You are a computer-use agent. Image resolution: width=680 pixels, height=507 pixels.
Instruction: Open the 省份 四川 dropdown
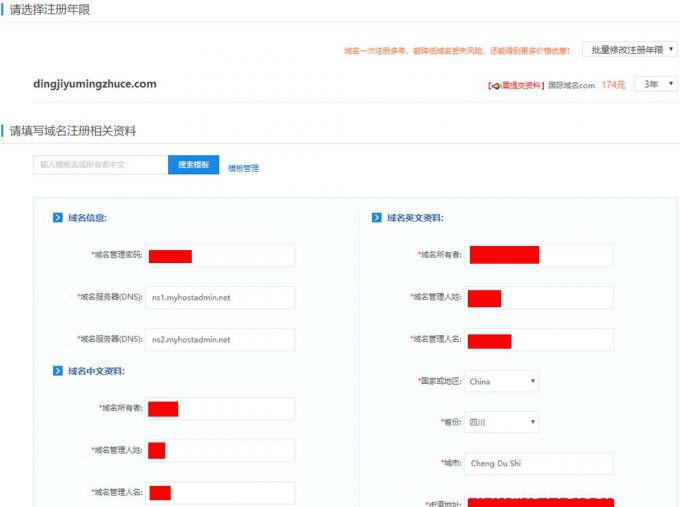pyautogui.click(x=502, y=422)
